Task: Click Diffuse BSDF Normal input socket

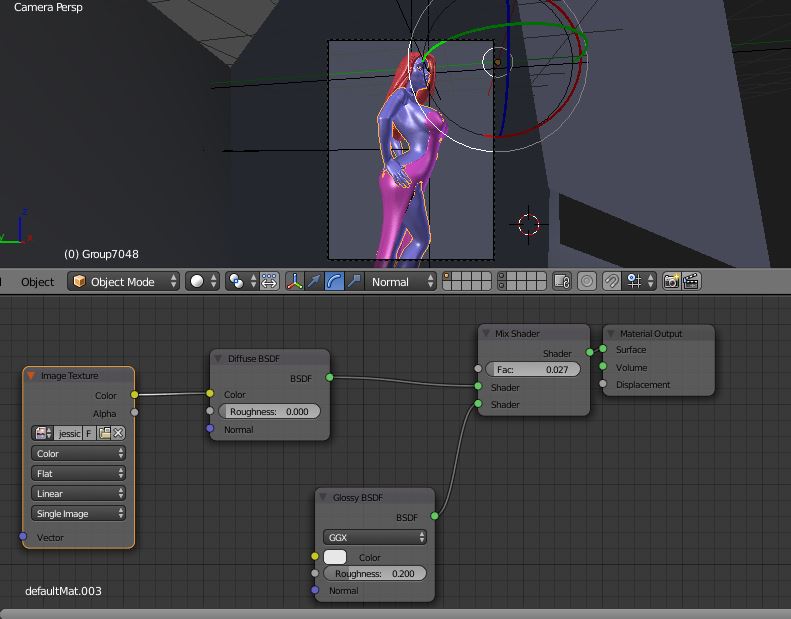Action: tap(210, 428)
